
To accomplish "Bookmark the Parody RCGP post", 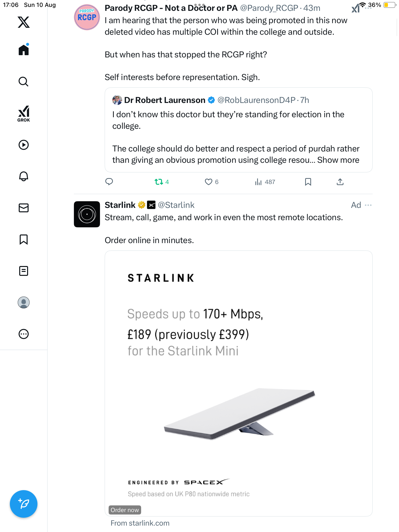I will point(308,182).
